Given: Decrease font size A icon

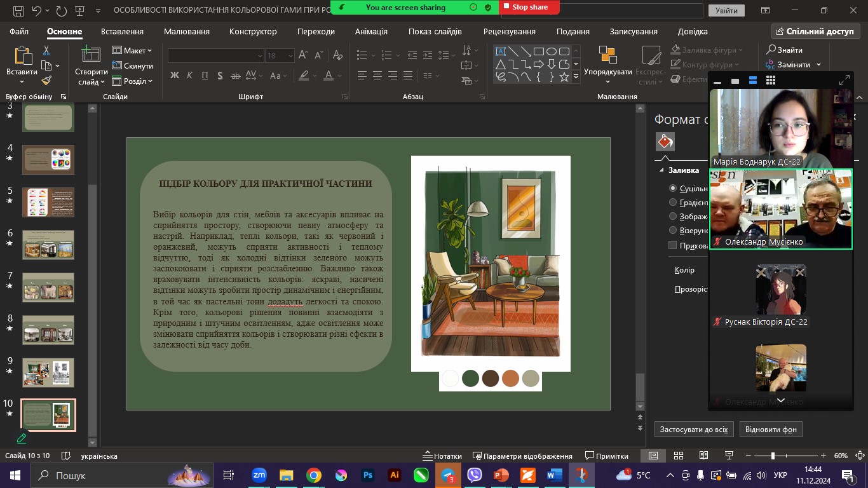Looking at the screenshot, I should point(318,55).
